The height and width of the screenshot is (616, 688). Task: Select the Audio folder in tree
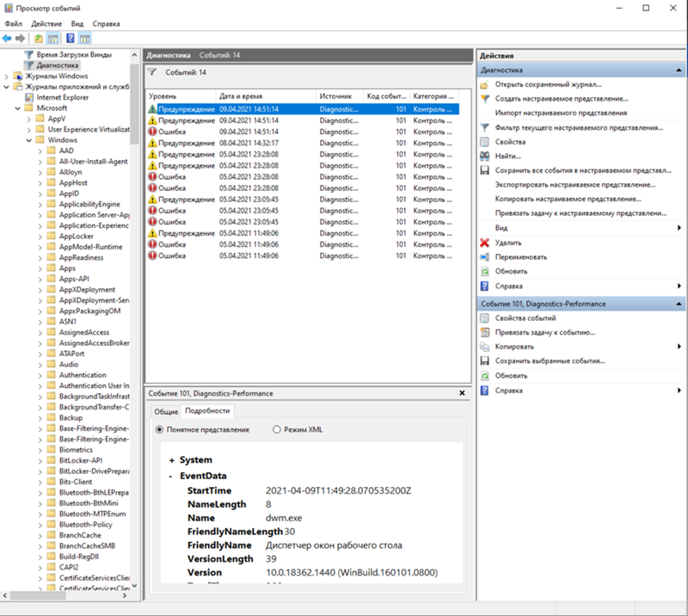[x=69, y=364]
